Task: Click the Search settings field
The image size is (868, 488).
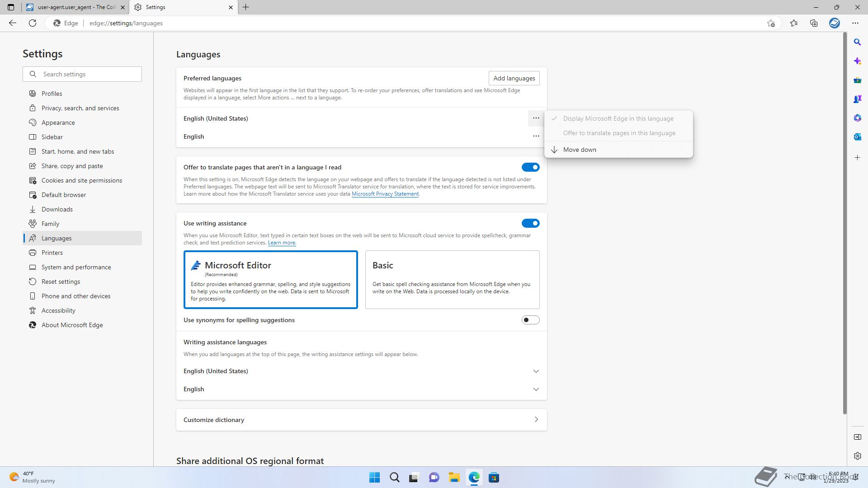Action: [x=82, y=74]
